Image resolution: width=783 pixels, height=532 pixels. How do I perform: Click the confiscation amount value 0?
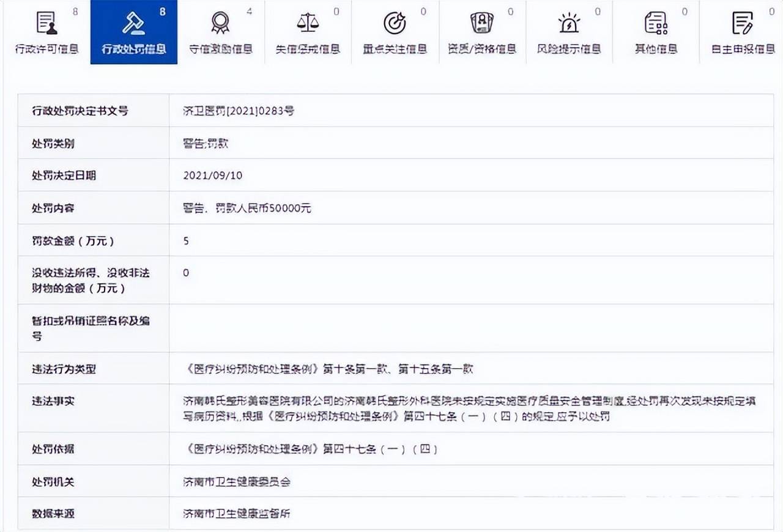(186, 273)
